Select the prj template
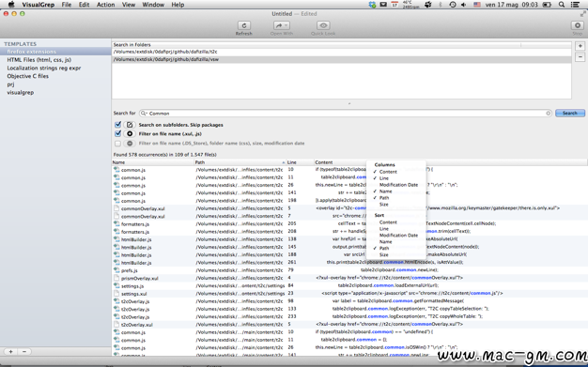The width and height of the screenshot is (588, 367). (55, 84)
